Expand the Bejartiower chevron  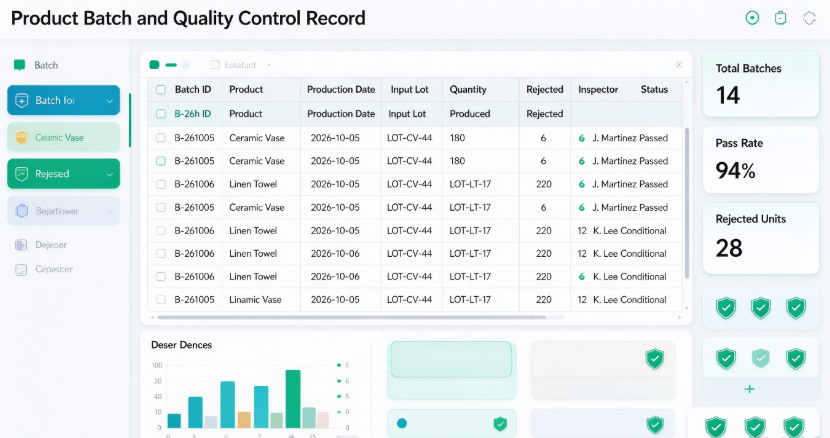110,211
